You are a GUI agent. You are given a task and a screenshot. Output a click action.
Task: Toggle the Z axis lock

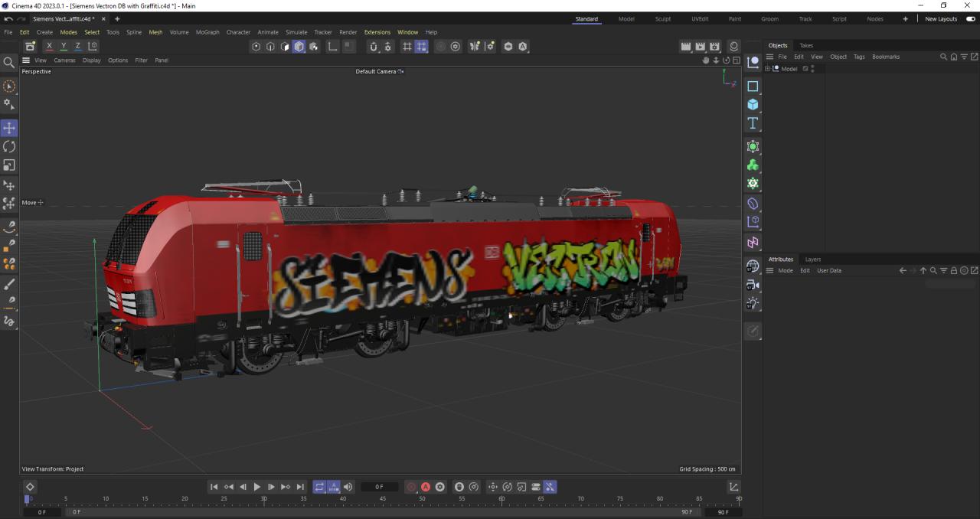(77, 47)
